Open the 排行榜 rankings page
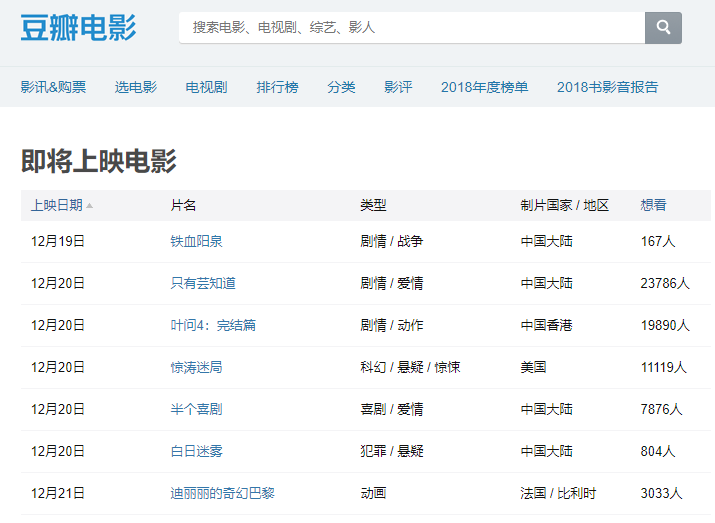715x523 pixels. point(277,87)
